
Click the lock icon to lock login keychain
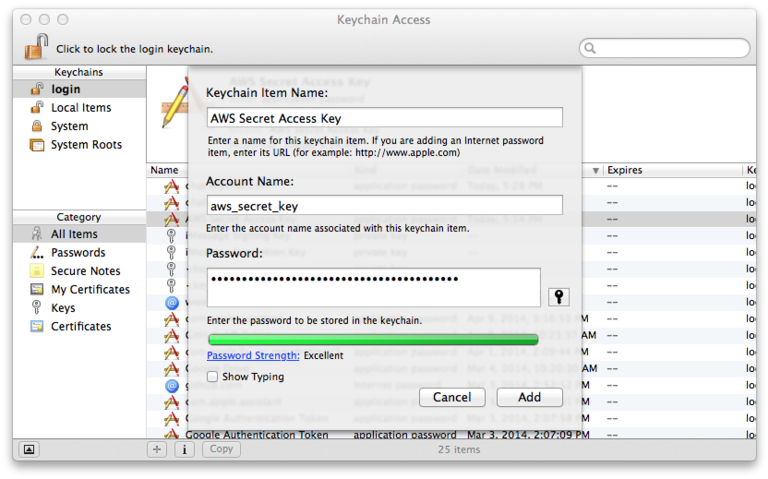[36, 47]
